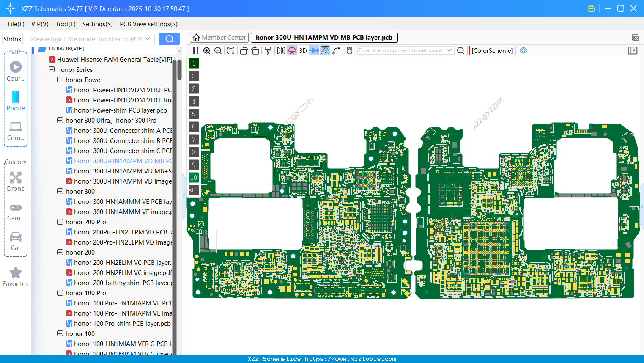Image resolution: width=644 pixels, height=363 pixels.
Task: Open honor 300U-Connector shim B PCB file
Action: coord(119,141)
